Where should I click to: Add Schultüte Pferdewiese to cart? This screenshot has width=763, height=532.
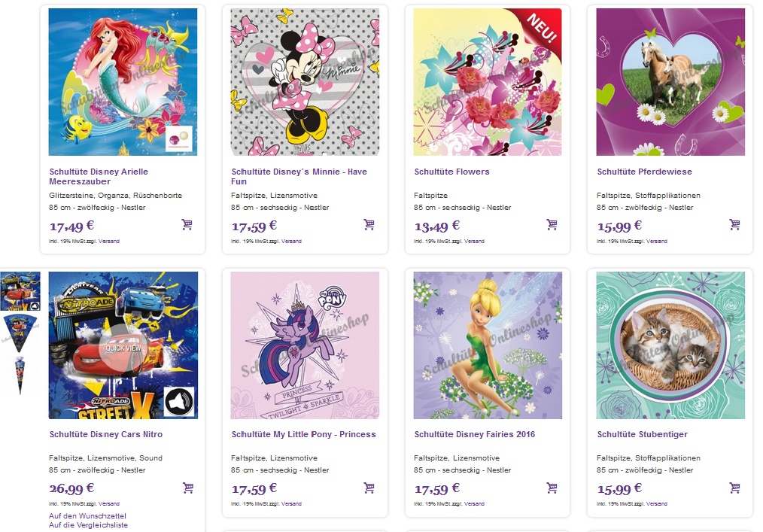[734, 224]
